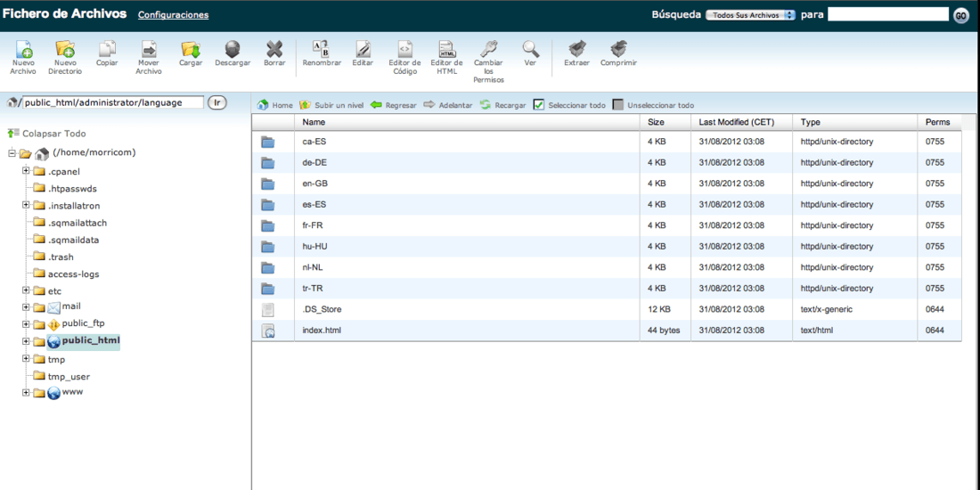Expand the public_html folder node

(x=26, y=341)
